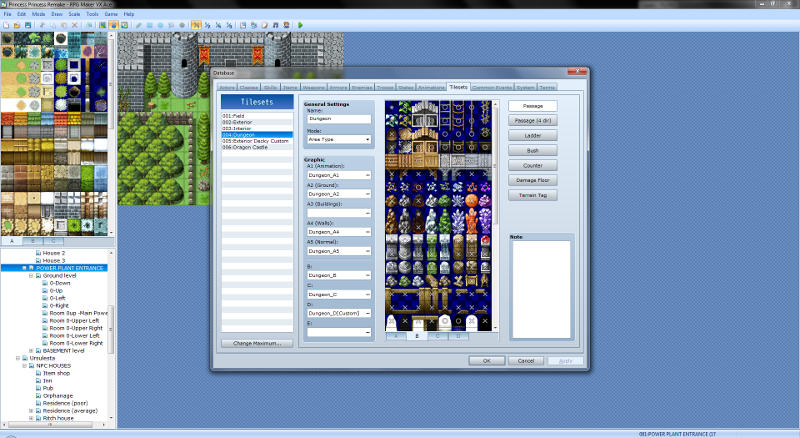Open the A5 Normal graphic dropdown

[x=339, y=251]
